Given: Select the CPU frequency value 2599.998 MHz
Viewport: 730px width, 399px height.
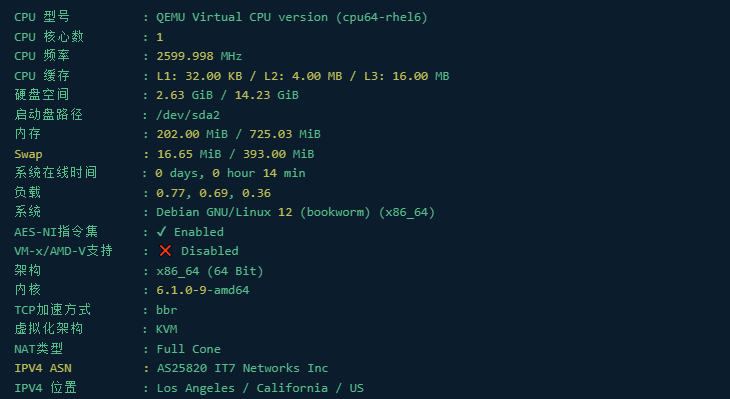Looking at the screenshot, I should pos(199,56).
